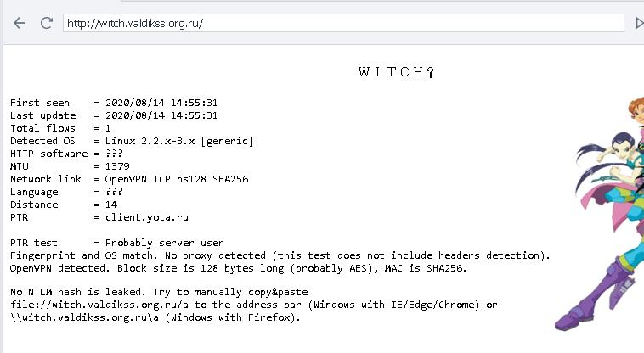
Task: Click the \\witch.valdikss.org.ru\a path text
Action: click(x=84, y=317)
